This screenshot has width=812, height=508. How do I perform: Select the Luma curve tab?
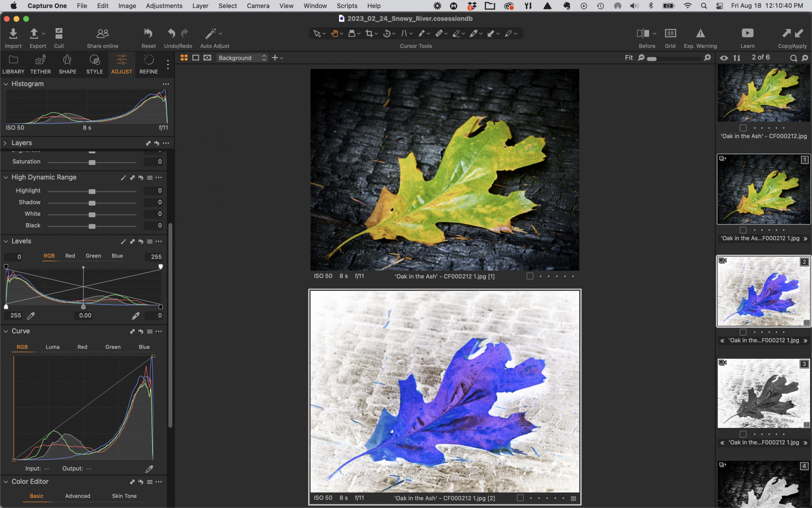(52, 347)
